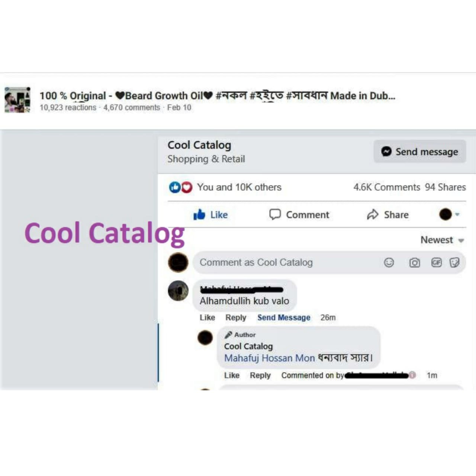
Task: Click the 94 Shares count
Action: (445, 187)
